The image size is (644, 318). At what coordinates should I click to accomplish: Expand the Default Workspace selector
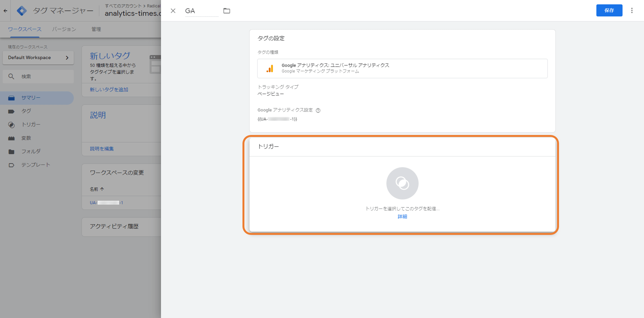38,58
